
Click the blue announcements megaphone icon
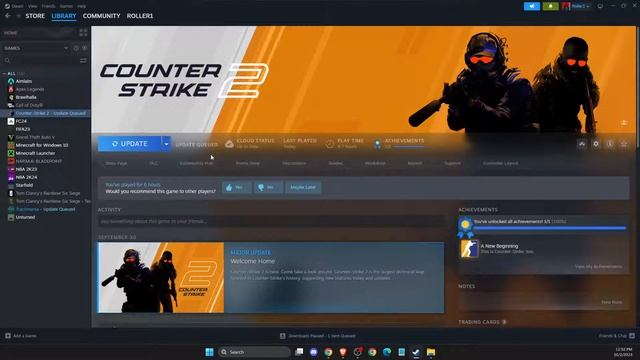[532, 6]
